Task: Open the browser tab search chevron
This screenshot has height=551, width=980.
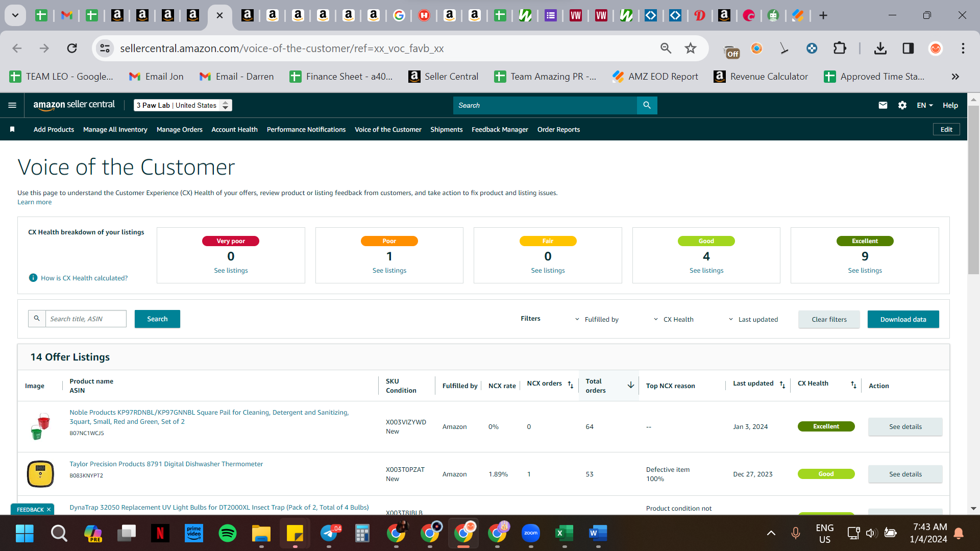Action: (x=15, y=15)
